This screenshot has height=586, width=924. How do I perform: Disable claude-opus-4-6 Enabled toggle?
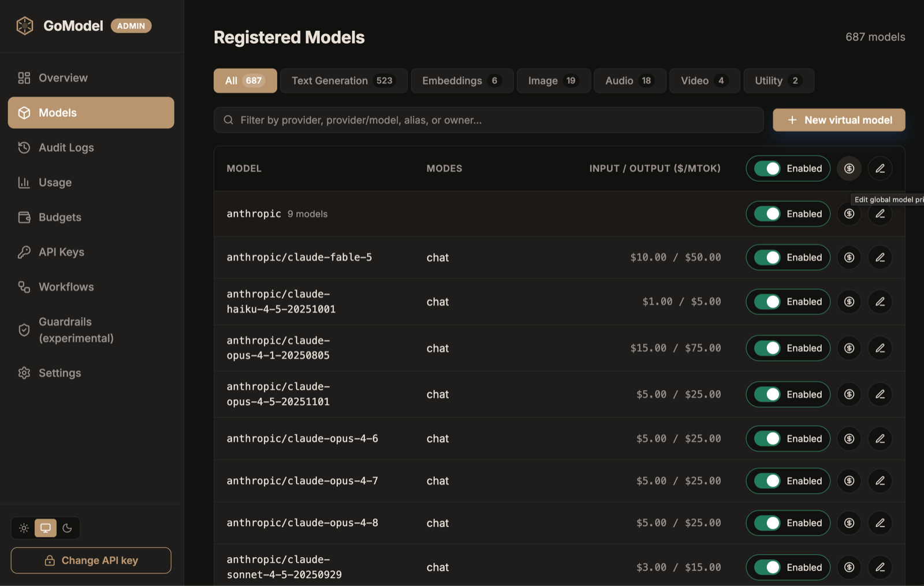tap(788, 439)
